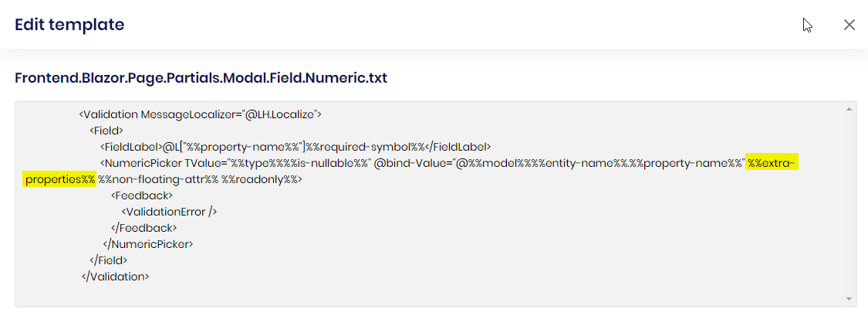This screenshot has width=868, height=326.
Task: Click the Edit template dialog title
Action: tap(69, 25)
